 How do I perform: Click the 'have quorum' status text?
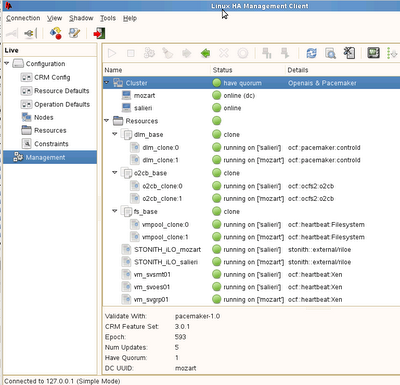242,83
